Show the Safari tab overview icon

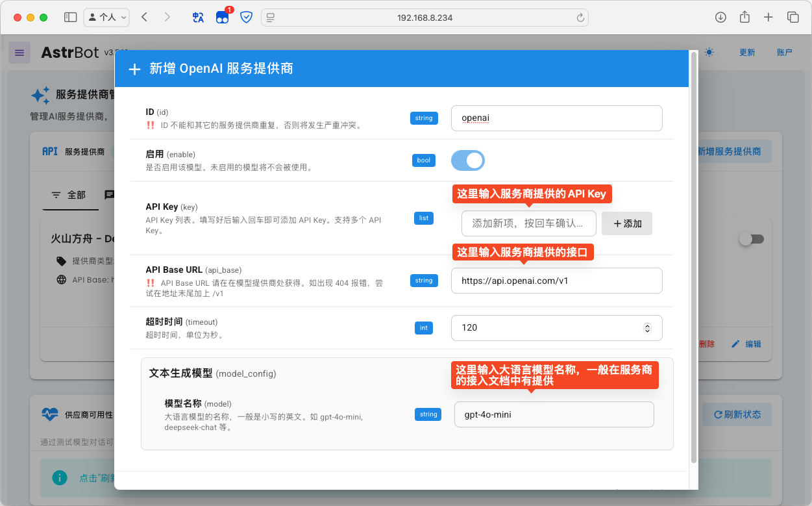tap(793, 18)
